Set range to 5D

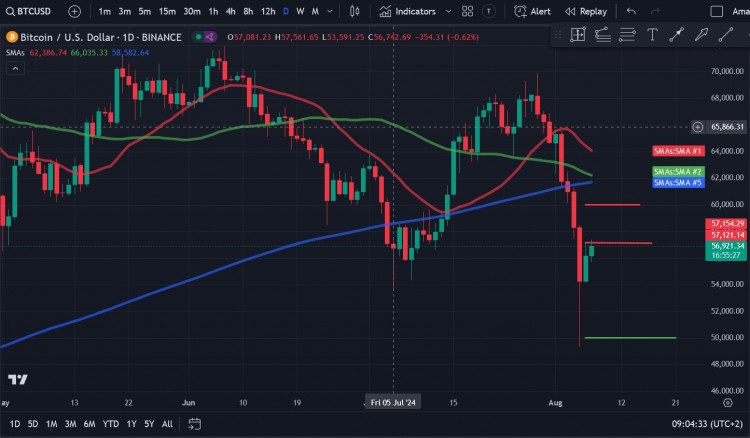tap(33, 424)
